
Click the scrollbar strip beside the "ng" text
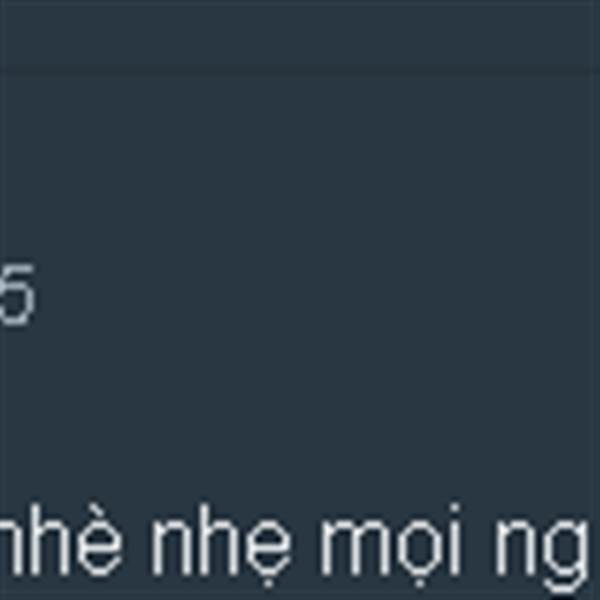point(594,547)
